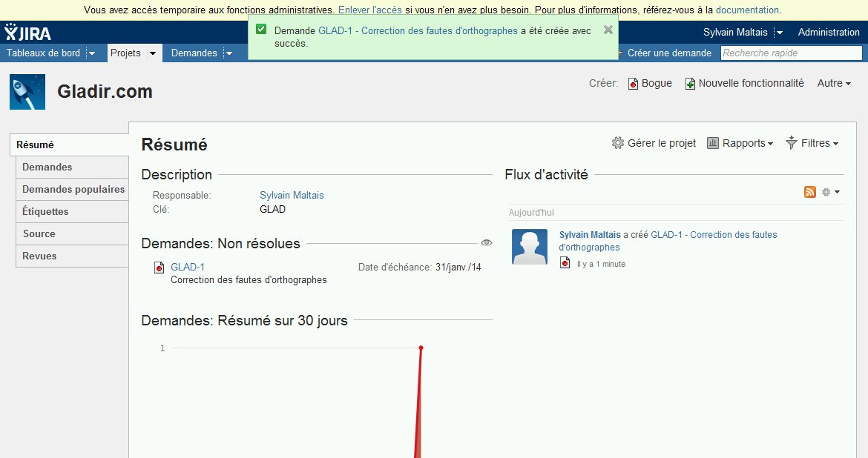This screenshot has width=868, height=458.
Task: Click the green success checkmark icon
Action: [x=261, y=30]
